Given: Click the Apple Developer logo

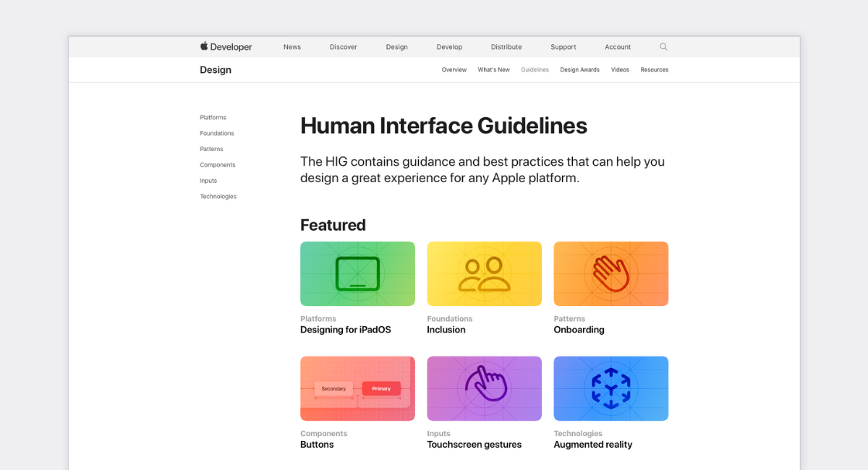Looking at the screenshot, I should click(226, 46).
